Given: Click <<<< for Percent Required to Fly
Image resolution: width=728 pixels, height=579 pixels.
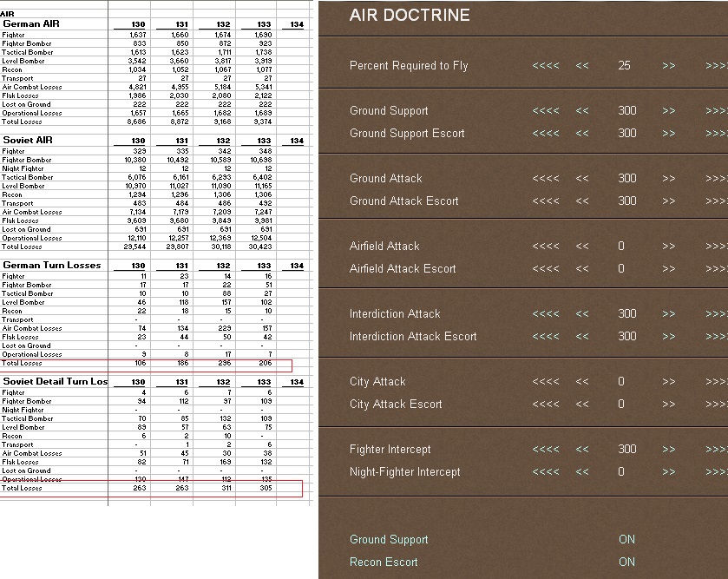Looking at the screenshot, I should click(x=546, y=65).
